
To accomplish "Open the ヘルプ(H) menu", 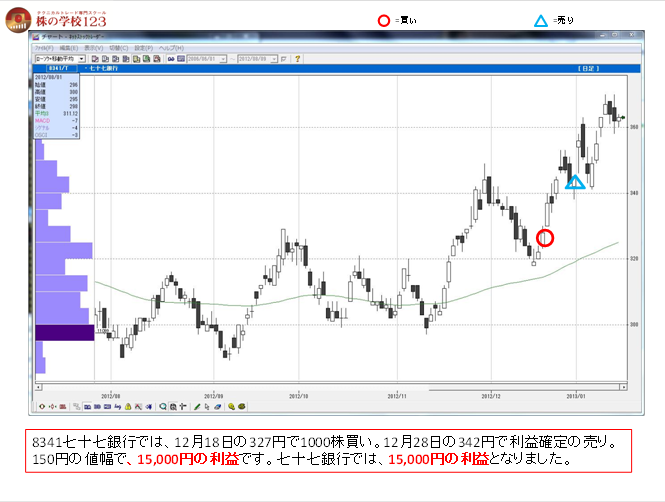I will tap(171, 48).
